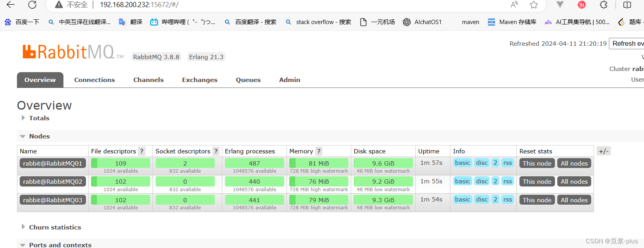Click the rss tag in RabbitMQ03 row

click(x=508, y=200)
